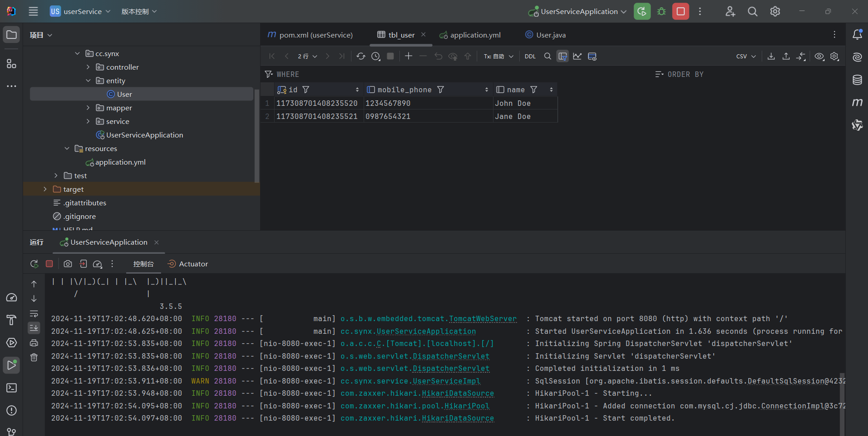Toggle soft-wrap in the console

point(34,313)
